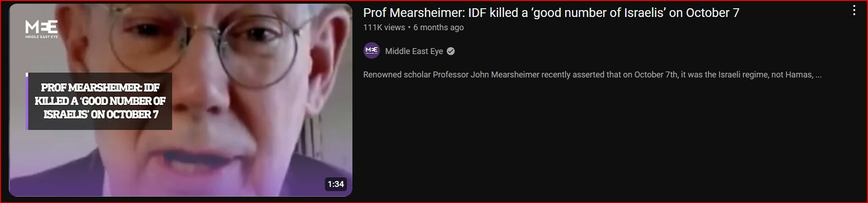Click the '111K views' count text
The image size is (868, 203).
[x=384, y=27]
